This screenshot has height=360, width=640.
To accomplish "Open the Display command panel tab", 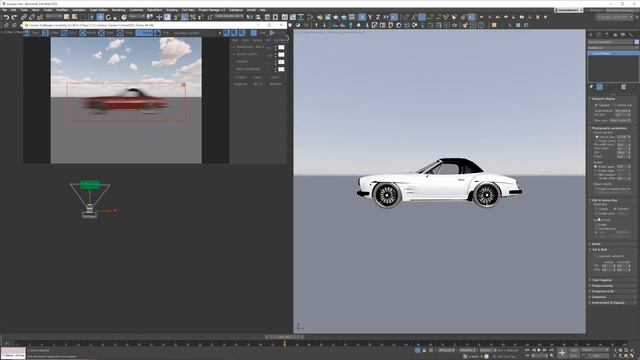I will pyautogui.click(x=623, y=35).
